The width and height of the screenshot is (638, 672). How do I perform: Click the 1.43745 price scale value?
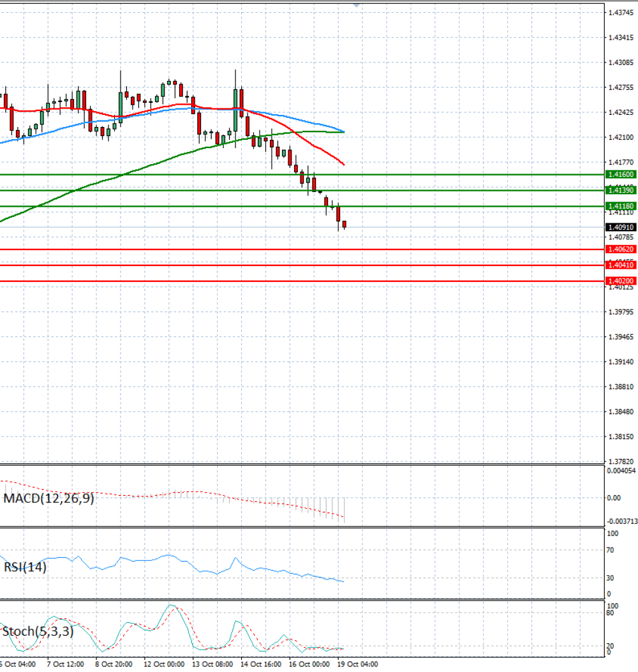[621, 13]
